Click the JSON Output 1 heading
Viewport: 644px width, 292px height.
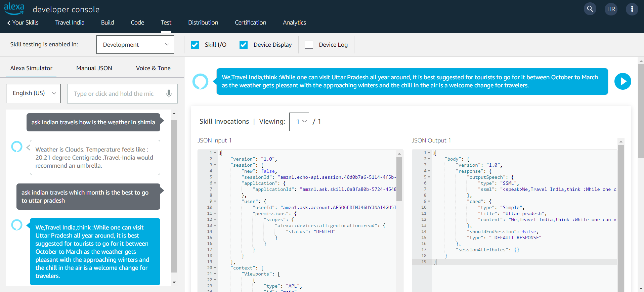(431, 140)
